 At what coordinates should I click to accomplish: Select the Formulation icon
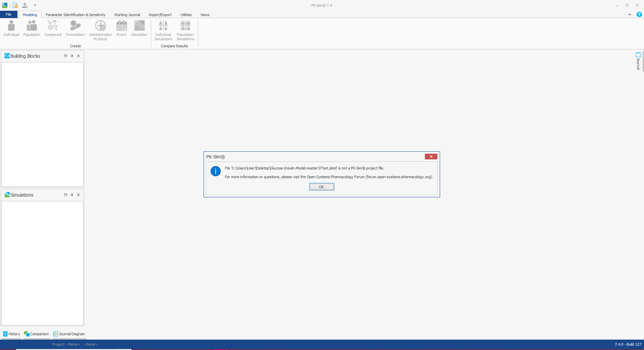[x=75, y=29]
